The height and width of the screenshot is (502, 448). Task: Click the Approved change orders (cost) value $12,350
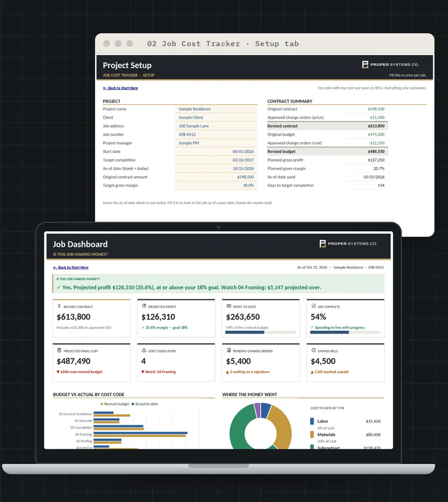point(377,143)
